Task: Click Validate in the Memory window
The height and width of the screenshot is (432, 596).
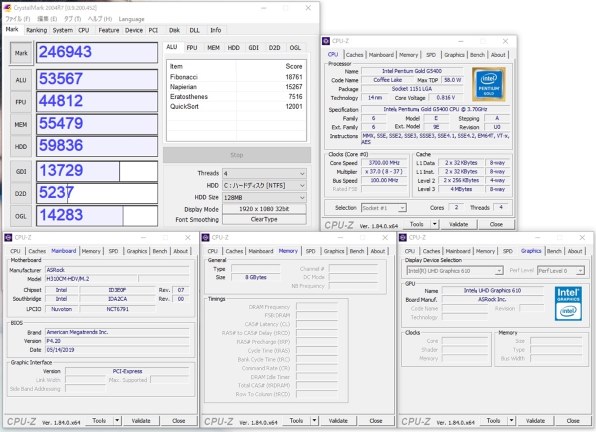Action: coord(338,421)
